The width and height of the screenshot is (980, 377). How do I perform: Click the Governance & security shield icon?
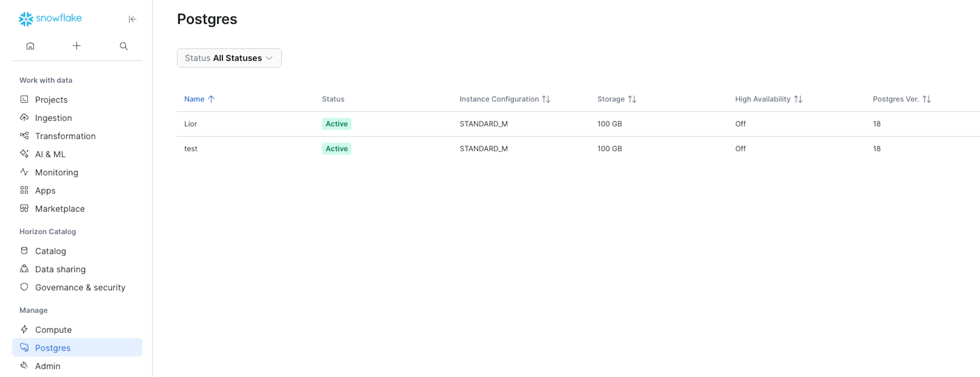click(24, 287)
